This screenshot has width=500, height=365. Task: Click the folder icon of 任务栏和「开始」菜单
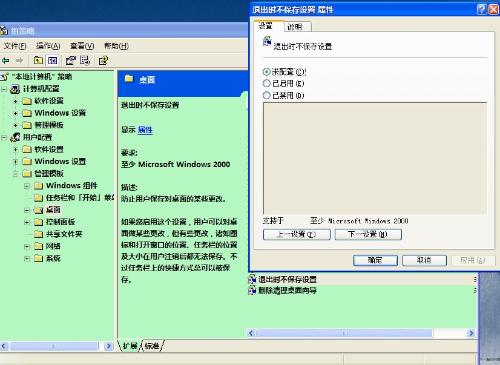pyautogui.click(x=39, y=198)
